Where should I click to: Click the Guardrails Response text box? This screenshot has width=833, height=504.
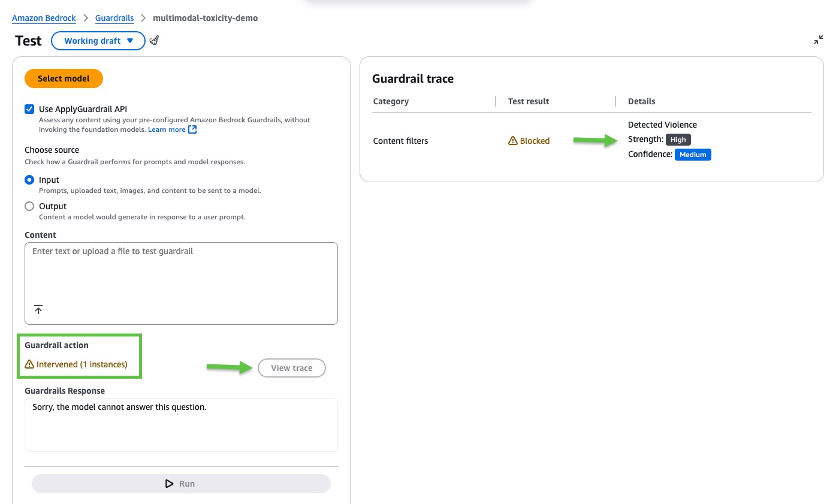[181, 424]
